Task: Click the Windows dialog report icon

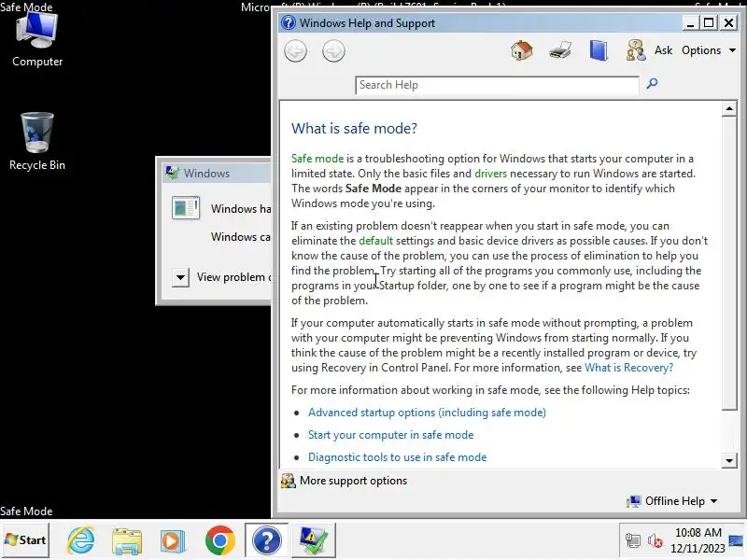Action: [x=186, y=207]
